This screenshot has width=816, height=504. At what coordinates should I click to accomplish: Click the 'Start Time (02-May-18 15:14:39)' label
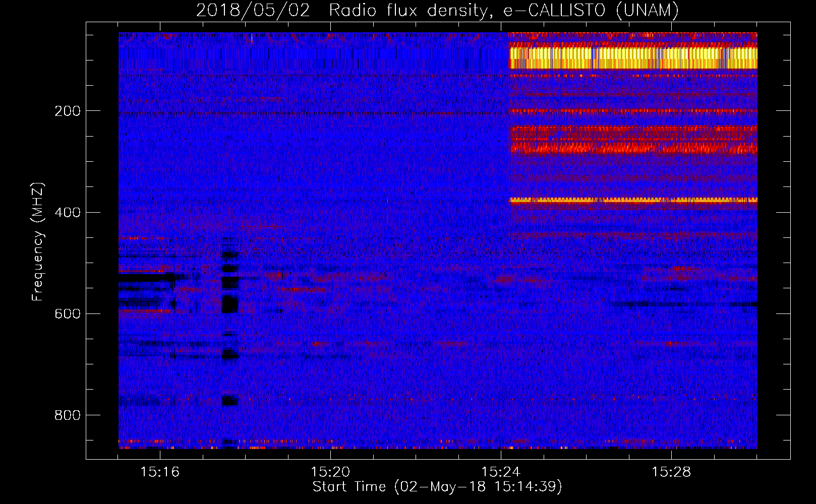pos(437,487)
